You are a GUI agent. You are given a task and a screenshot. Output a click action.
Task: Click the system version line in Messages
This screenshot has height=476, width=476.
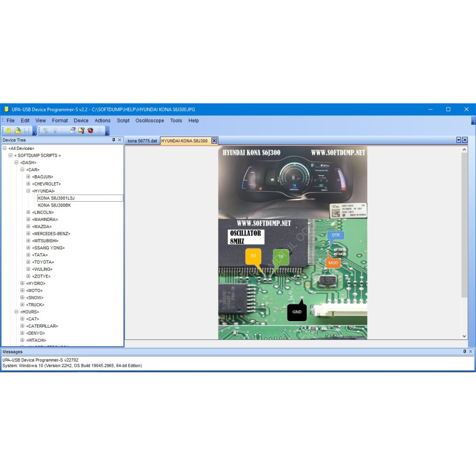(72, 366)
